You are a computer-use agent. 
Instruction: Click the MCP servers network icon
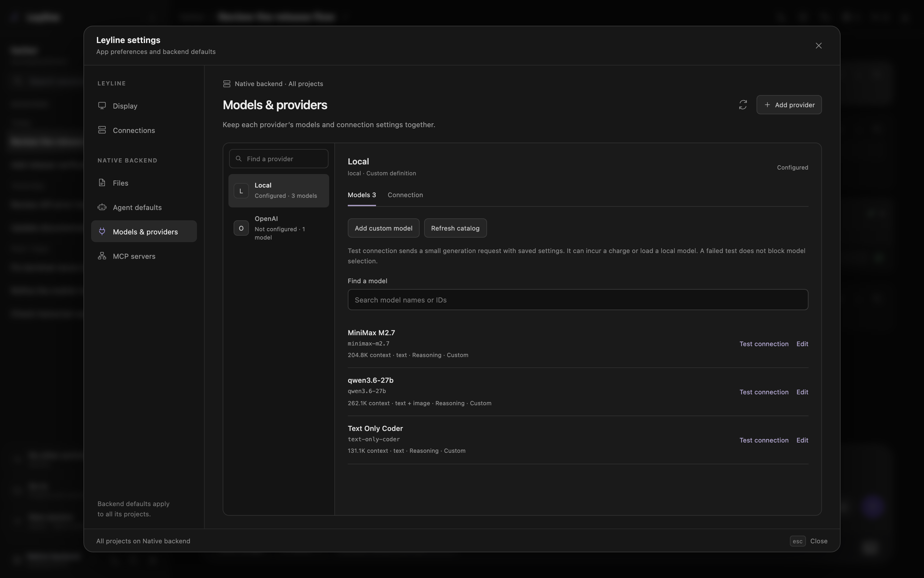102,256
